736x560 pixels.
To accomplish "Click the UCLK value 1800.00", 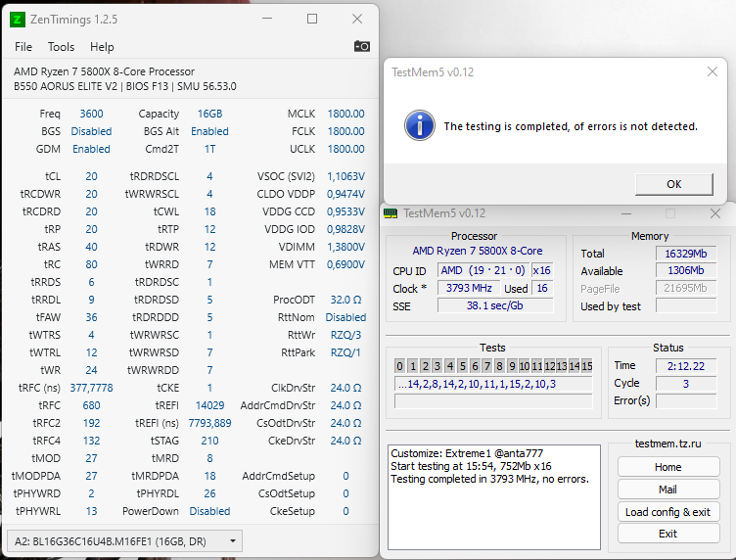I will 345,149.
